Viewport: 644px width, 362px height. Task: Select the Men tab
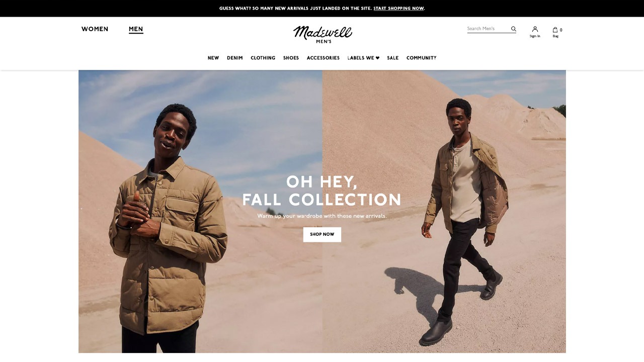pyautogui.click(x=136, y=29)
